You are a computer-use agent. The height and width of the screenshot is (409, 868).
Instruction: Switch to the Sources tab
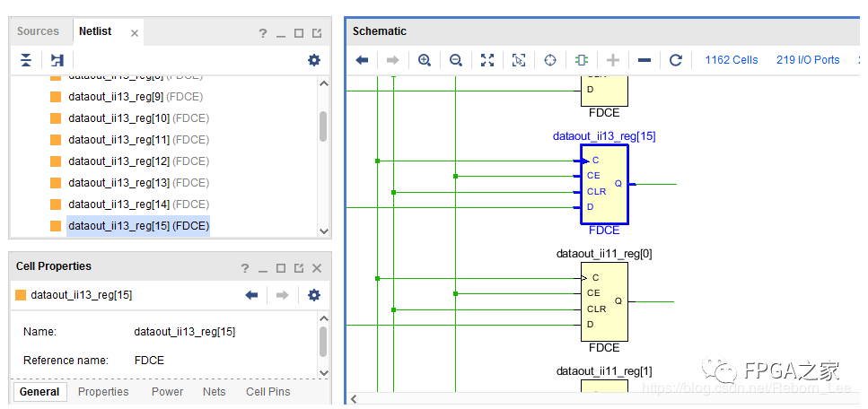(38, 31)
